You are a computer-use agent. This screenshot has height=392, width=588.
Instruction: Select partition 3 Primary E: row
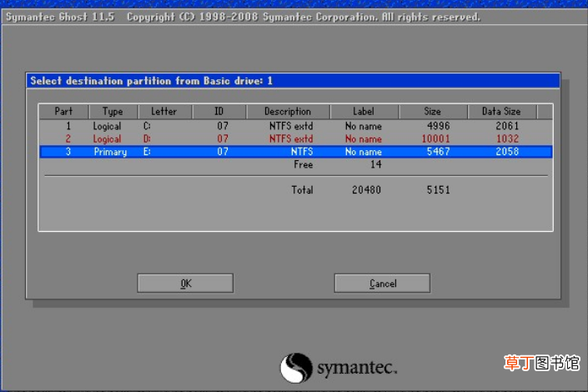click(295, 152)
